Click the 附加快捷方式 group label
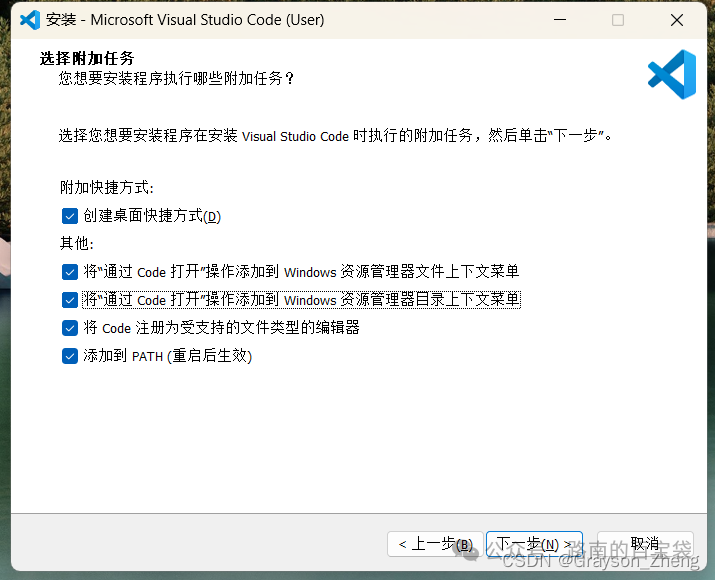 pyautogui.click(x=107, y=187)
